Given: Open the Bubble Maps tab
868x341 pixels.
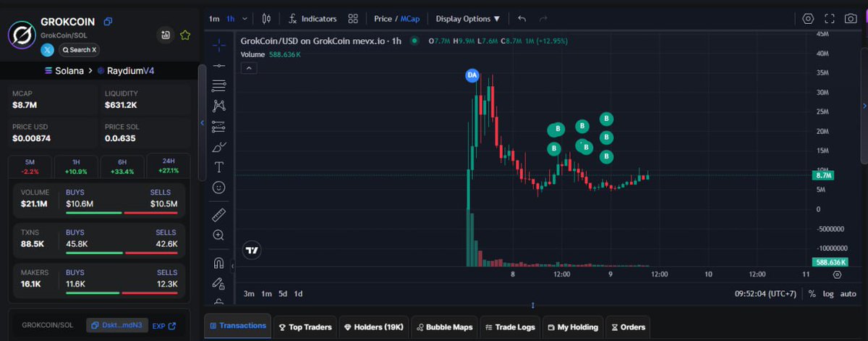Looking at the screenshot, I should pos(444,327).
